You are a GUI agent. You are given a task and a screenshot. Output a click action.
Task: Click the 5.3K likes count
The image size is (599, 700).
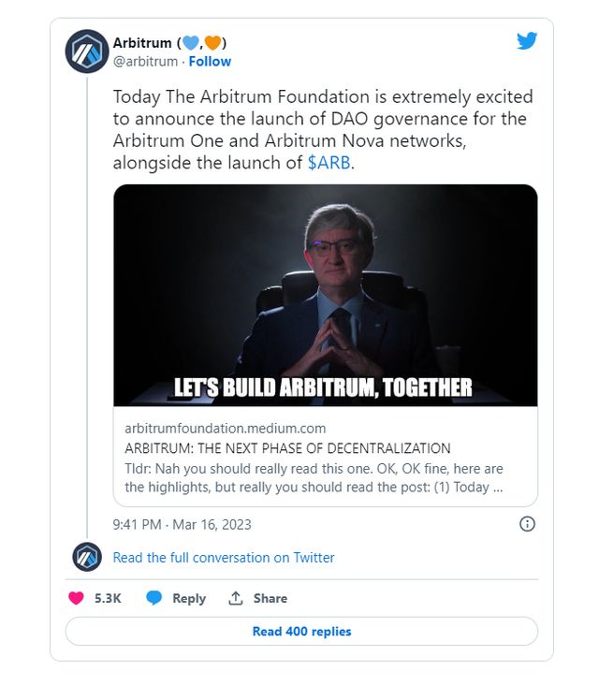[108, 598]
